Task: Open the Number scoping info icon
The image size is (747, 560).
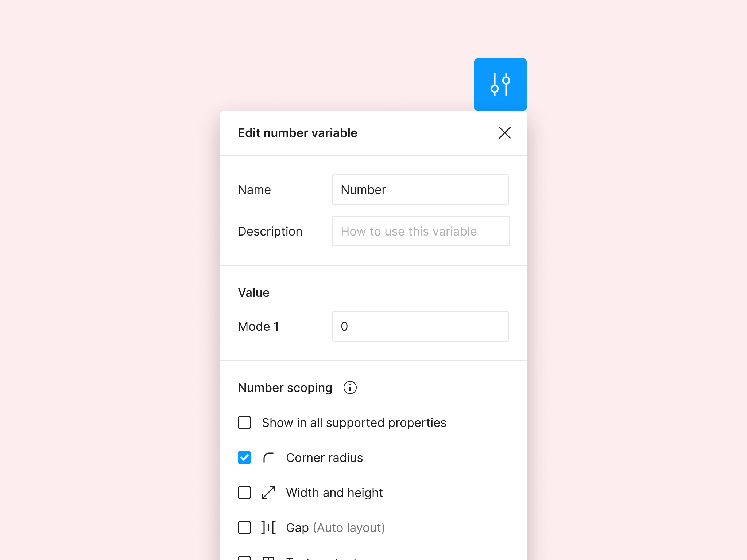Action: (x=350, y=388)
